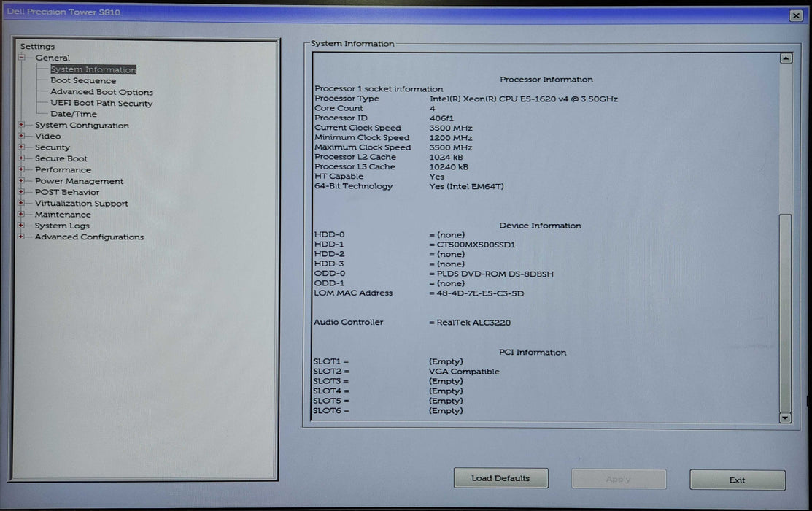Expand the Security node
812x511 pixels.
tap(21, 147)
